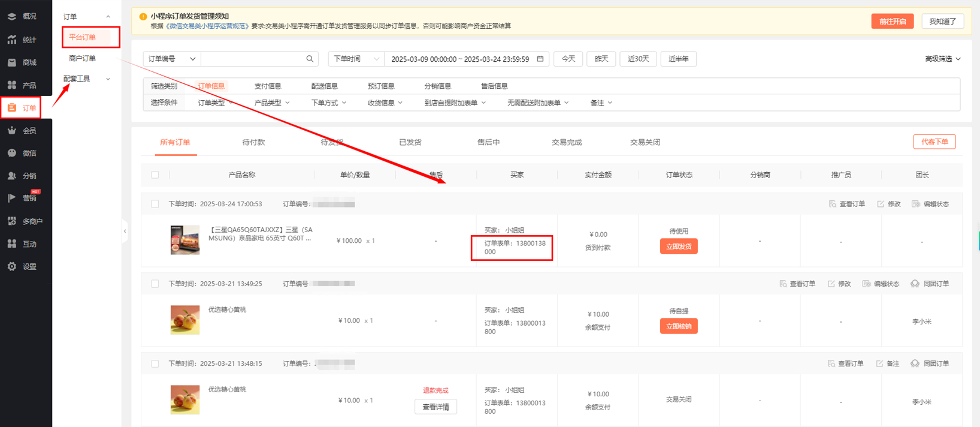Open the 设置 settings gear icon
980x427 pixels.
pyautogui.click(x=12, y=266)
